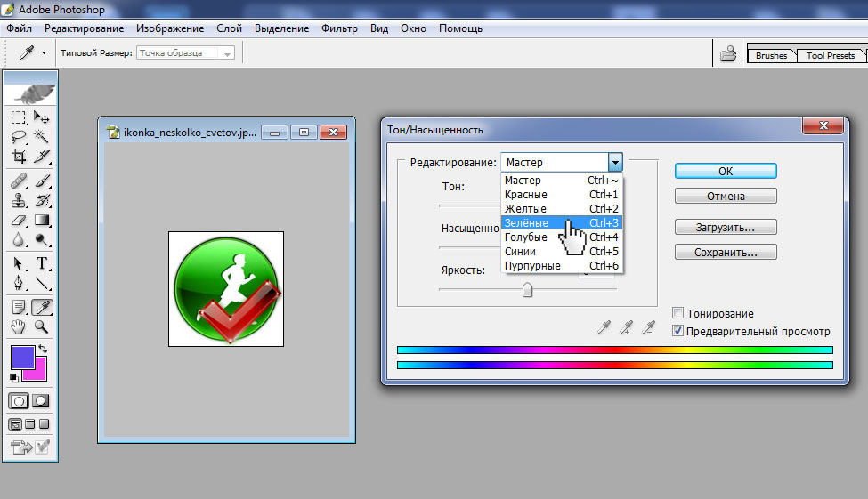Reset default black and white colors
868x499 pixels.
pyautogui.click(x=14, y=378)
